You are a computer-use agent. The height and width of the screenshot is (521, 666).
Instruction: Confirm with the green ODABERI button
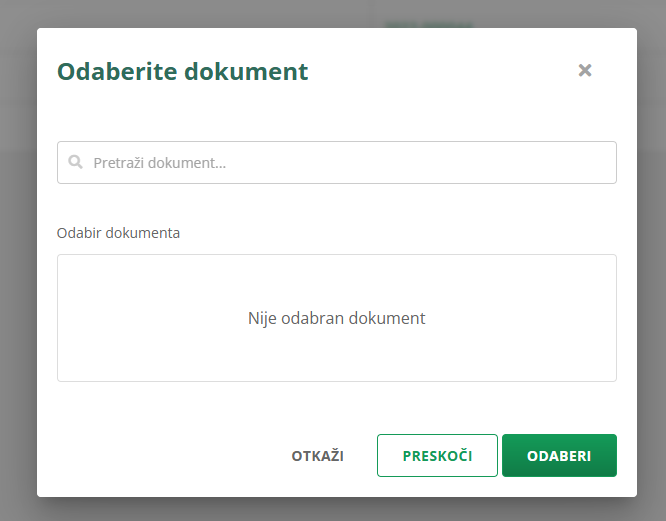pos(559,455)
